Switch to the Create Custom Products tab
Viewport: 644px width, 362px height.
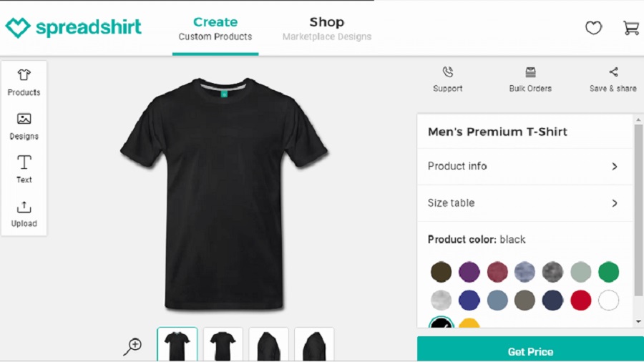(x=215, y=29)
